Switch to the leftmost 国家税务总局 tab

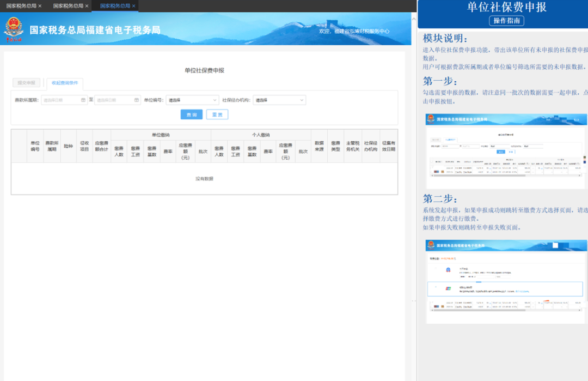pyautogui.click(x=21, y=6)
